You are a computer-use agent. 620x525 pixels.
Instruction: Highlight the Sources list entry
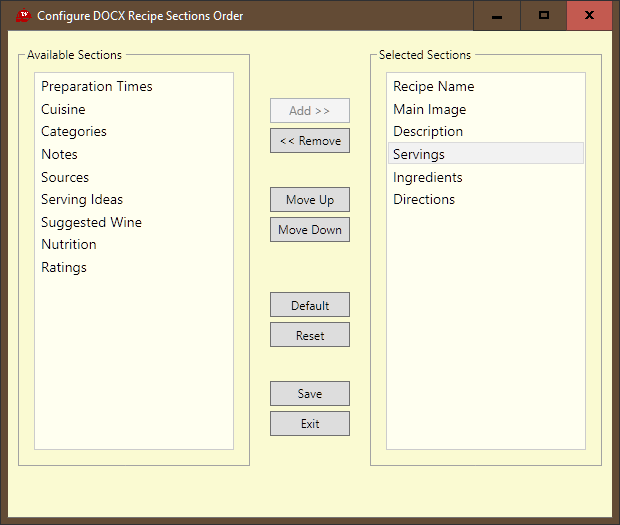pyautogui.click(x=65, y=177)
